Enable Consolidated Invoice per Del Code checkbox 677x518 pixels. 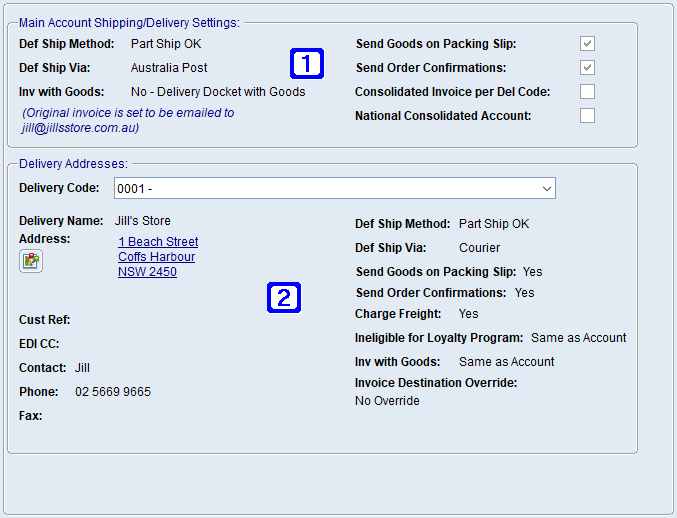[587, 92]
